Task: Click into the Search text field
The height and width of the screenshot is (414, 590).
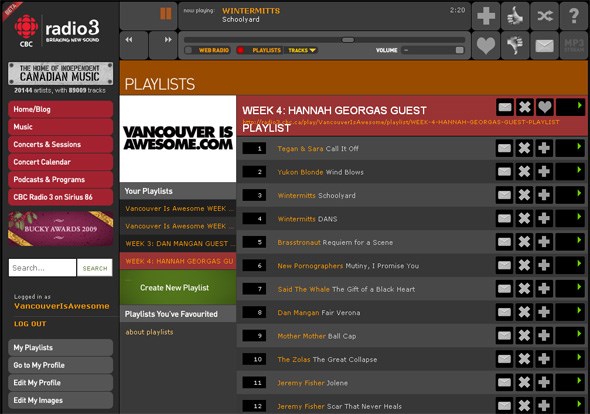Action: coord(42,268)
